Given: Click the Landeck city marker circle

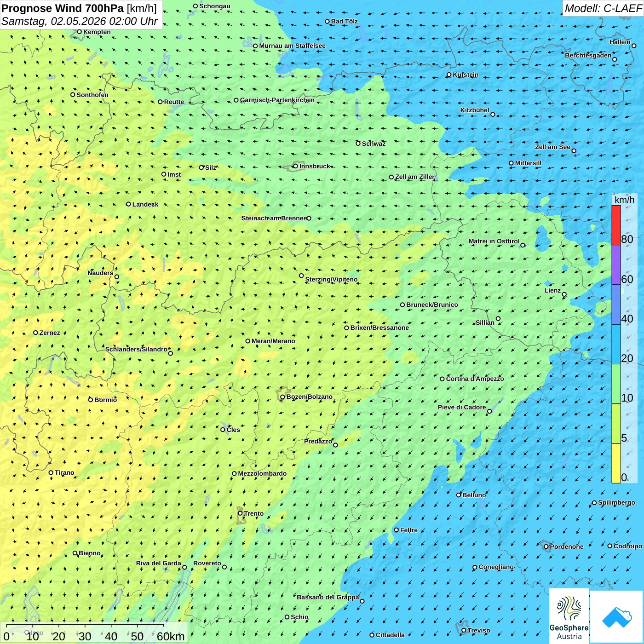Looking at the screenshot, I should (129, 204).
